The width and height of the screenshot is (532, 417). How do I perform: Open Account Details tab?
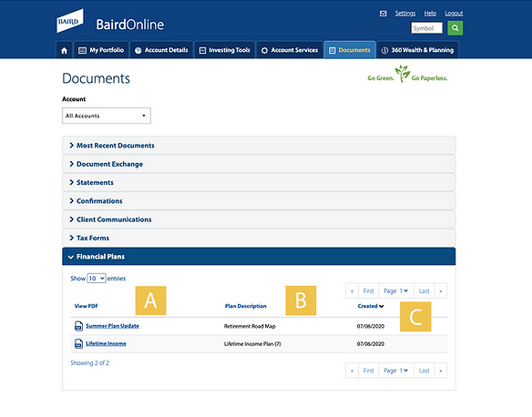(161, 50)
